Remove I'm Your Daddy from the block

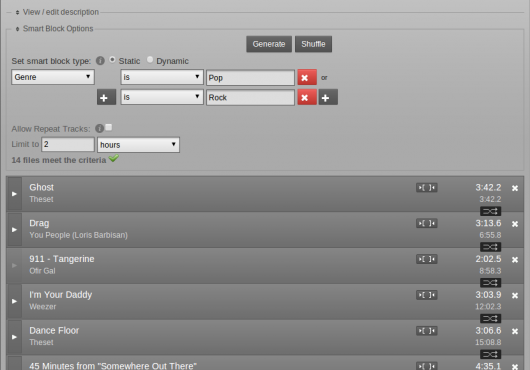[x=515, y=296]
